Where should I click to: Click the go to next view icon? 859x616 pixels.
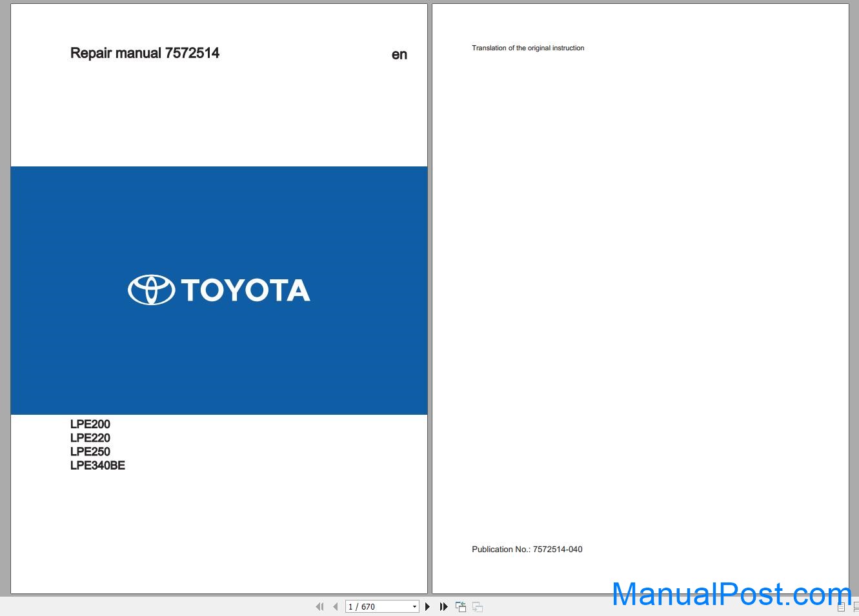478,606
